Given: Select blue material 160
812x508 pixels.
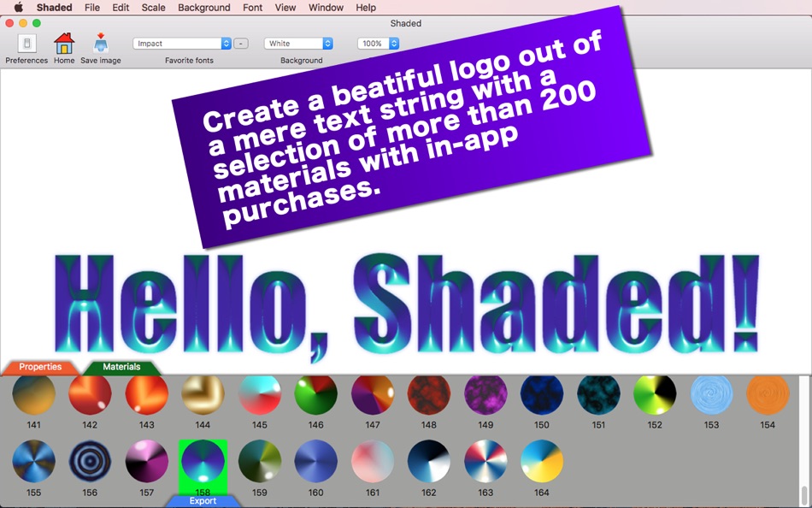Looking at the screenshot, I should point(316,461).
